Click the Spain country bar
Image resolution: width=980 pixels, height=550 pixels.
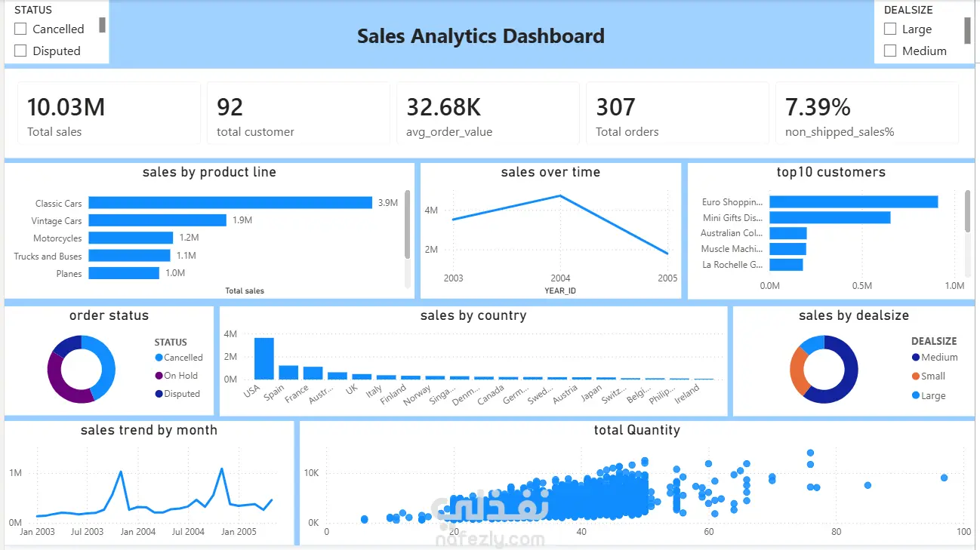tap(288, 373)
